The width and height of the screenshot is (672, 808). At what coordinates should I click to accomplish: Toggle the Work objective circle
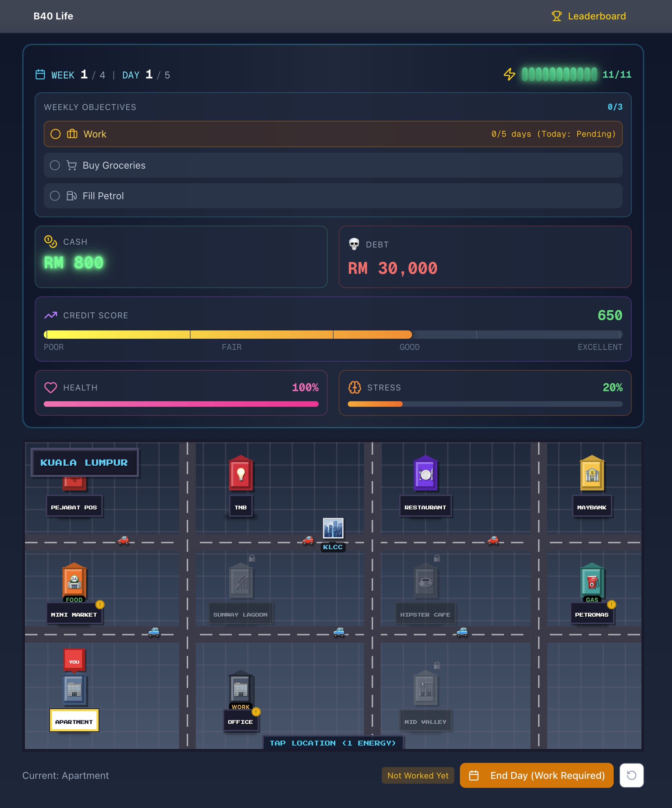[56, 134]
